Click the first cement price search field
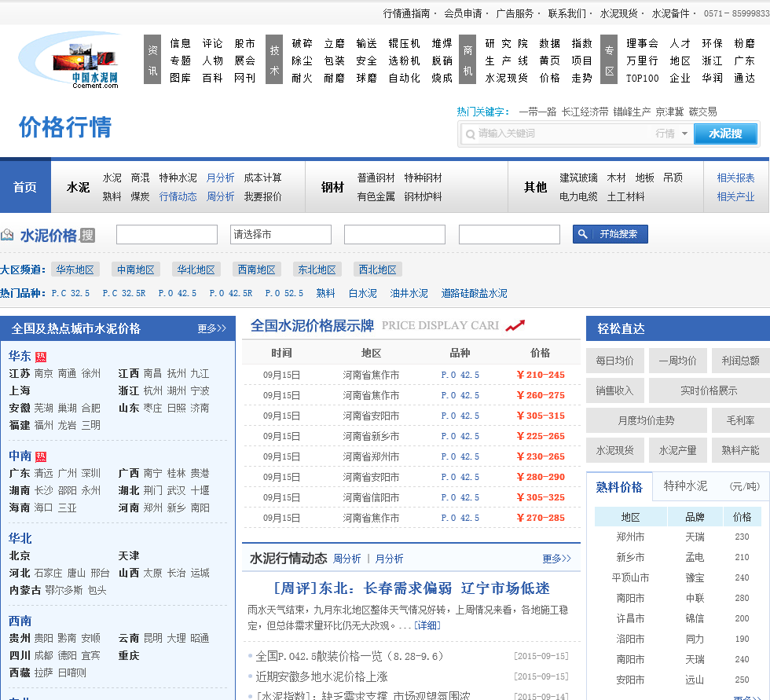 pyautogui.click(x=167, y=235)
